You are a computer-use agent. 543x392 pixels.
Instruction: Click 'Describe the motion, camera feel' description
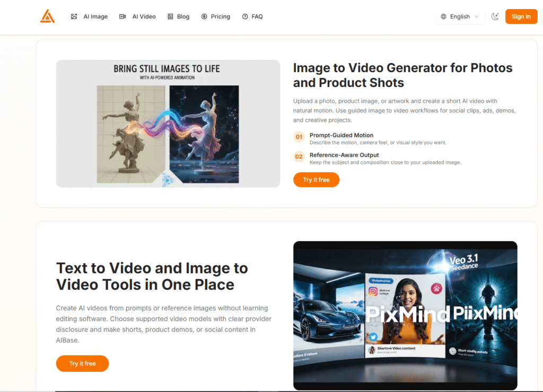click(x=378, y=142)
